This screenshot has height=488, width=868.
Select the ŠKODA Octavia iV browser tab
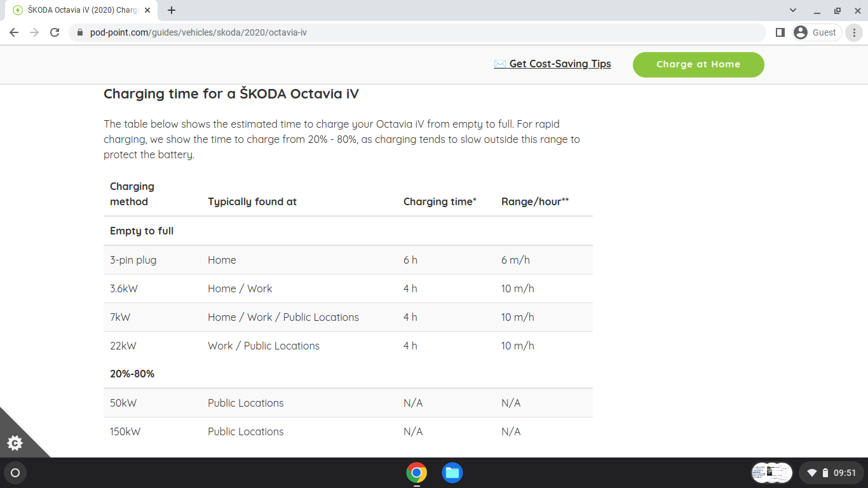click(x=81, y=10)
